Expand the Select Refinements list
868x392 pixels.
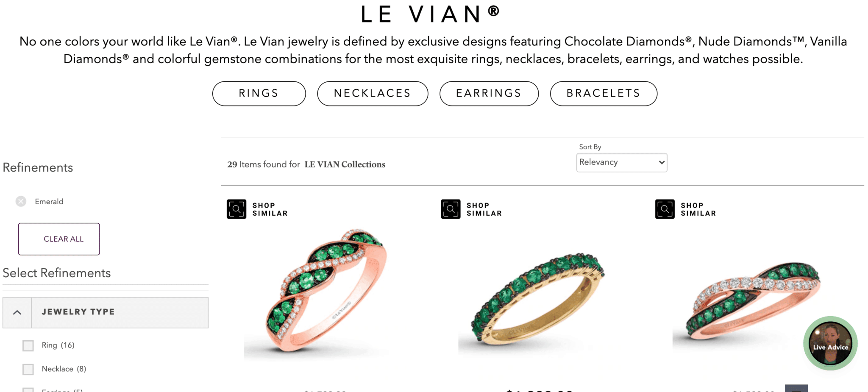click(57, 273)
